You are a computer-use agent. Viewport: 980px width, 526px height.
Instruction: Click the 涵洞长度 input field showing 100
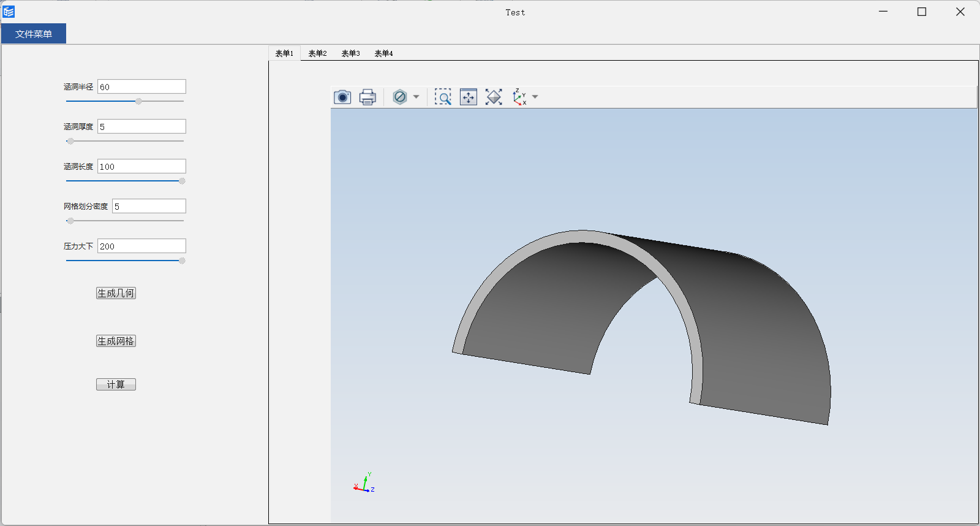(x=141, y=166)
